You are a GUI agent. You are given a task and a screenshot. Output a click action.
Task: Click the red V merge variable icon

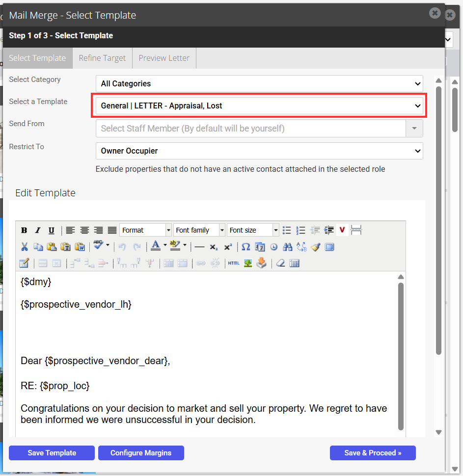(342, 230)
